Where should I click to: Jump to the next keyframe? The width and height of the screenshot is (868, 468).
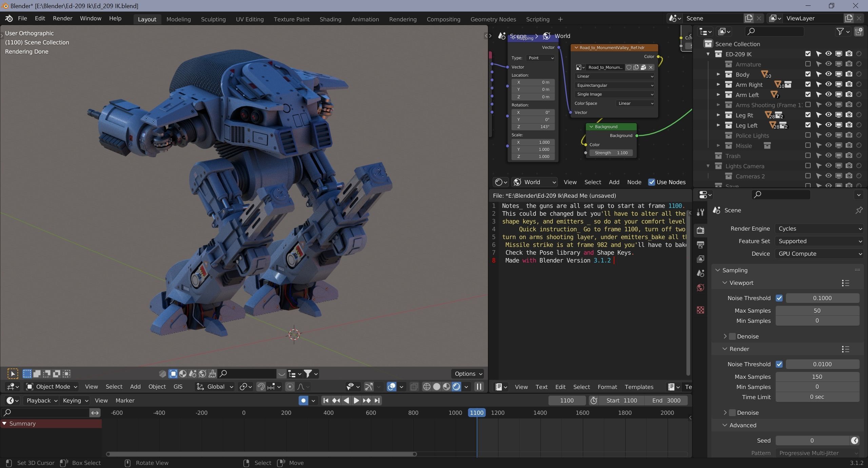(x=367, y=401)
